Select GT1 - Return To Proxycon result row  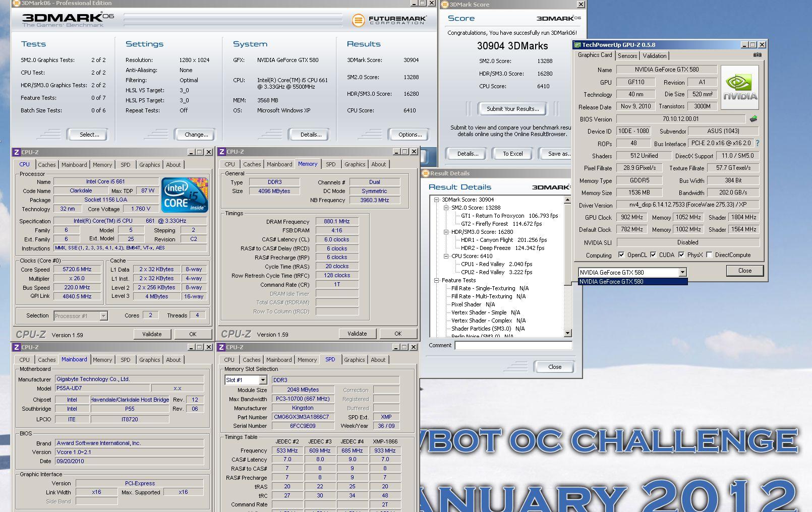point(509,216)
